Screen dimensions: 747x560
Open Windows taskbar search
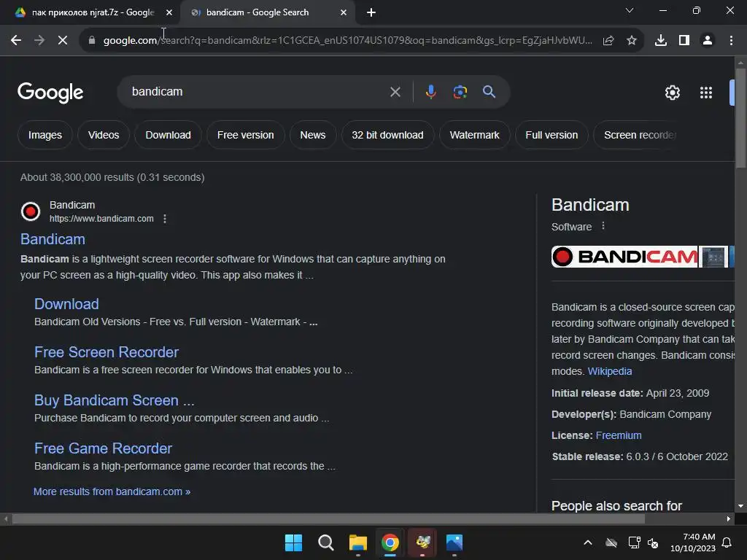(326, 542)
